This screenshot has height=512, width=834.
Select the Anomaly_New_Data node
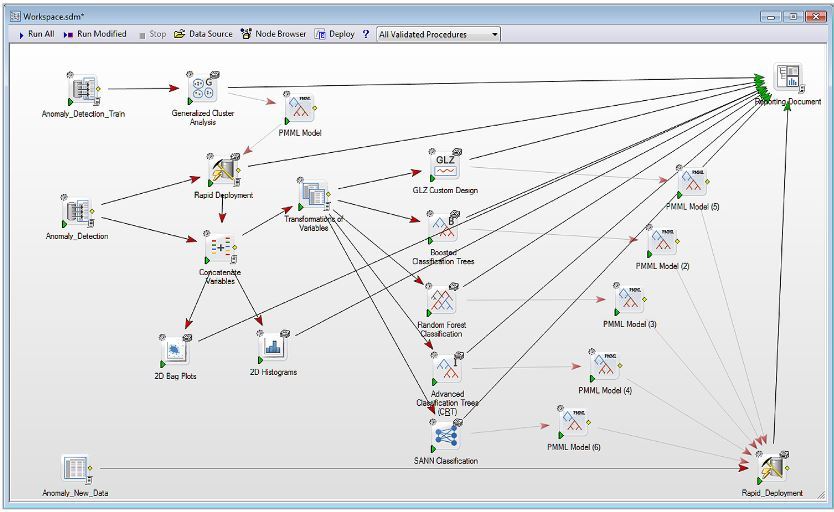tap(76, 469)
